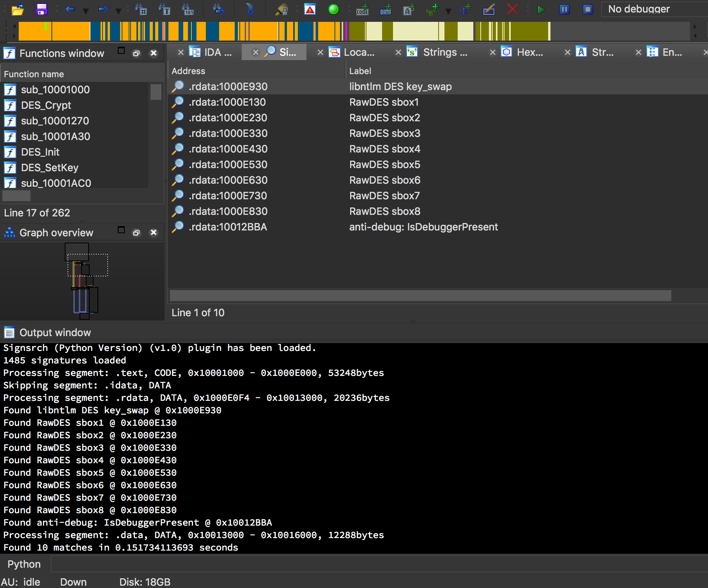708x588 pixels.
Task: Open the back-history dropdown arrow
Action: (x=85, y=11)
